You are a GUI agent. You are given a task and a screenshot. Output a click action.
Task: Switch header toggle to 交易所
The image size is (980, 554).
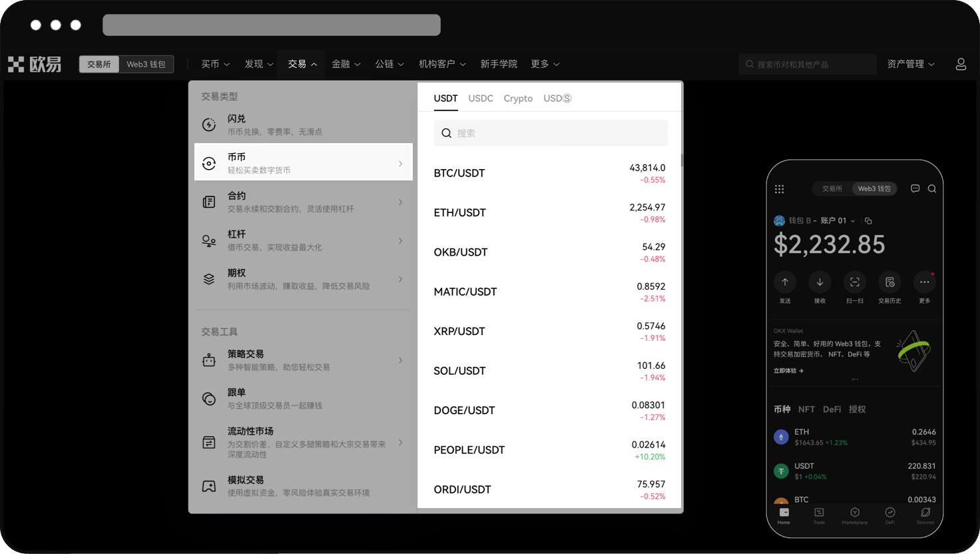99,64
